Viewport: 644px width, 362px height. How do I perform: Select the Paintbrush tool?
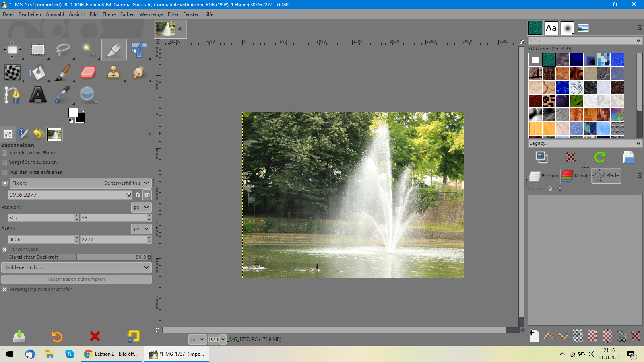coord(63,72)
